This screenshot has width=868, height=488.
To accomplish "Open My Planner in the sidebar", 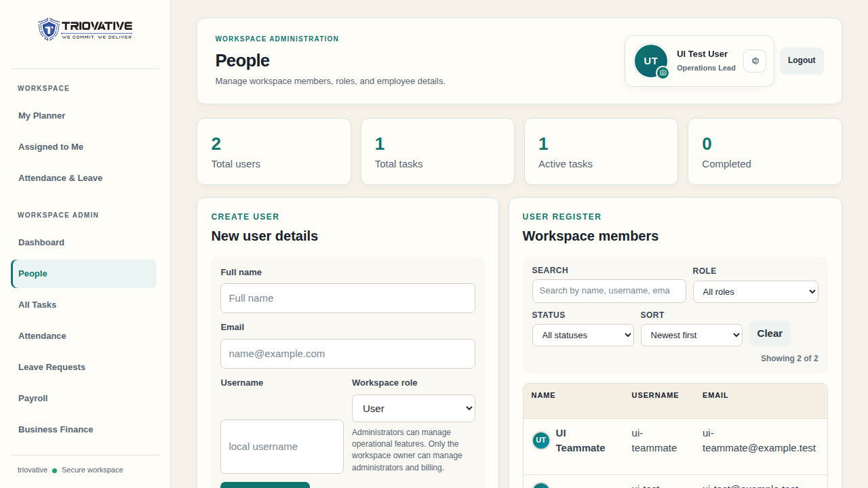I will [x=84, y=116].
